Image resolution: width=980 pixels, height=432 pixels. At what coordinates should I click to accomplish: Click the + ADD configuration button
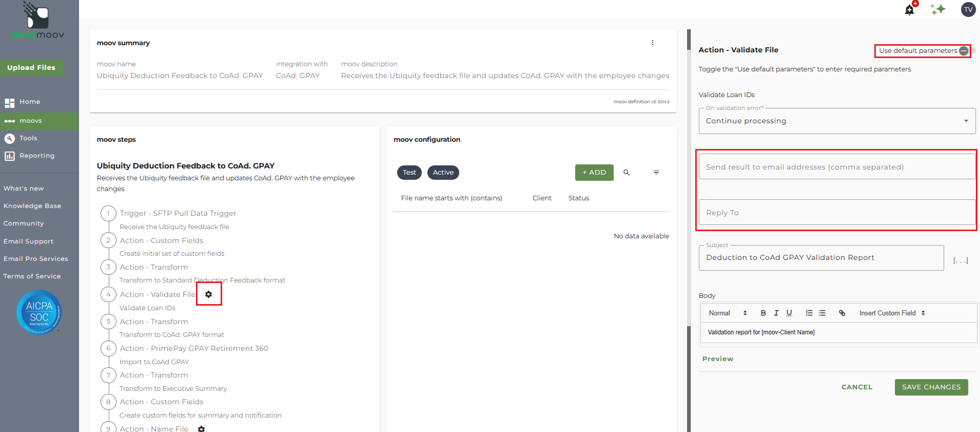click(594, 173)
